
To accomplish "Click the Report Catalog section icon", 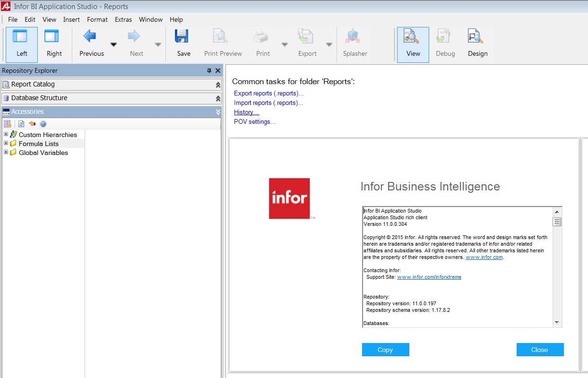I will [6, 85].
